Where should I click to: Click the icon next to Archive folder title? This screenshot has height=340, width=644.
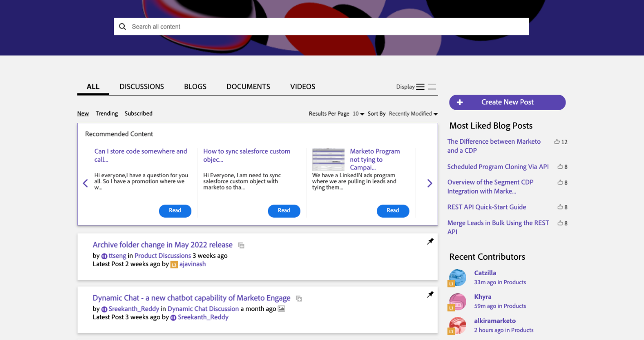pos(241,246)
